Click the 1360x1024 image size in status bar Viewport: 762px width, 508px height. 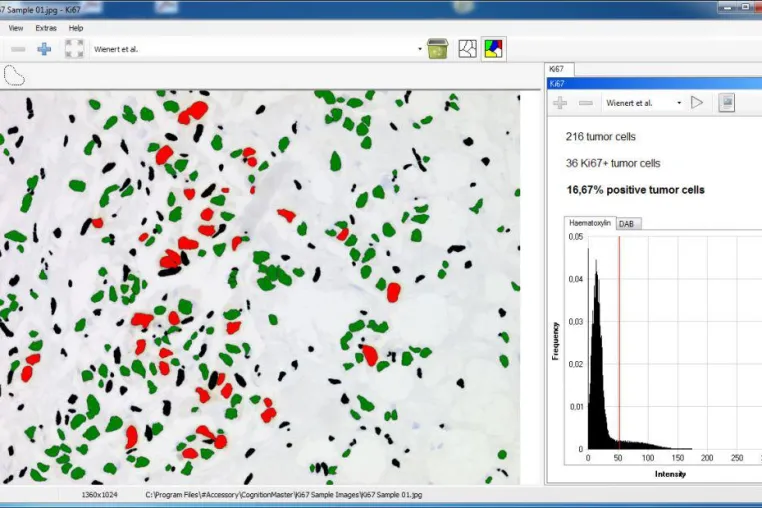click(x=100, y=495)
